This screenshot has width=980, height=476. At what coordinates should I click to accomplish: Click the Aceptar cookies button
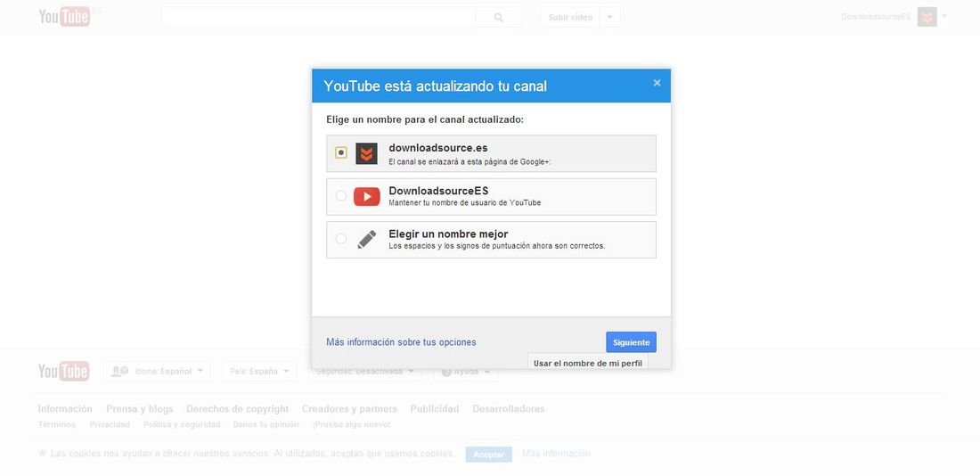[489, 454]
